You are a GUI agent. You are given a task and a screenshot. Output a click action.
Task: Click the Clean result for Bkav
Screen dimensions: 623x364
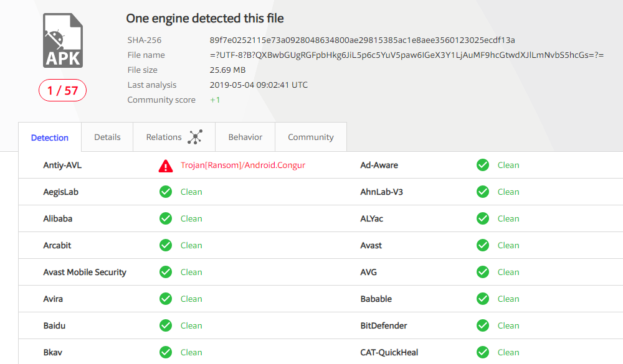191,352
